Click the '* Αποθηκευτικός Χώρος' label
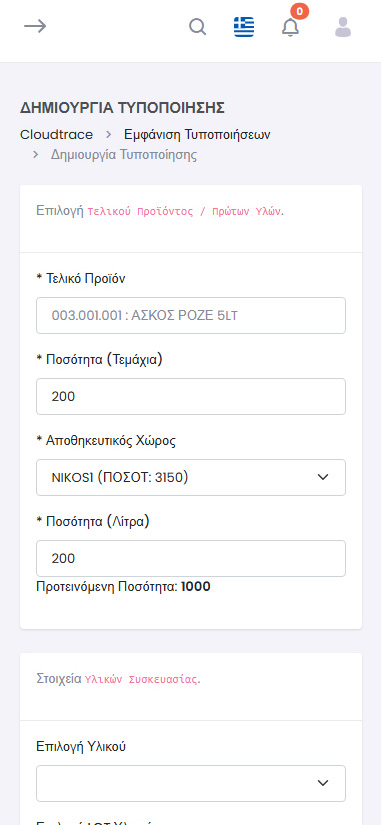 tap(106, 441)
